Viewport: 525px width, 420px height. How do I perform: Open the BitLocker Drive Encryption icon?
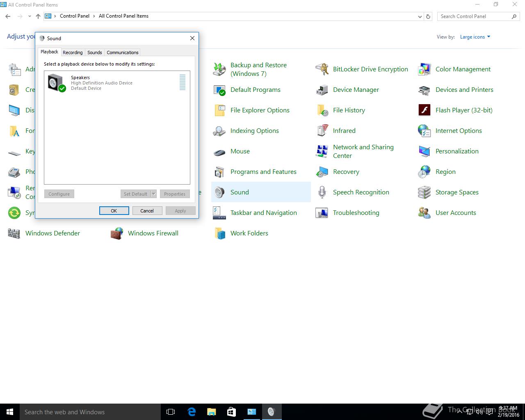322,69
